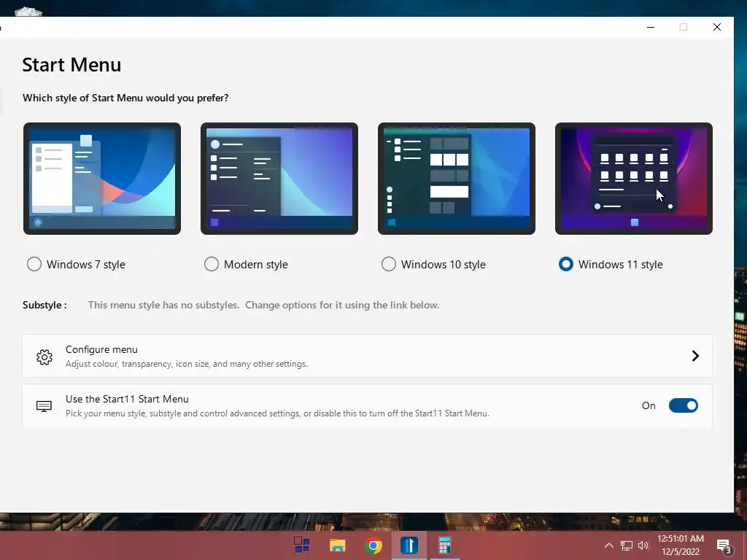This screenshot has height=560, width=747.
Task: Click the On label next to the toggle
Action: tap(649, 405)
